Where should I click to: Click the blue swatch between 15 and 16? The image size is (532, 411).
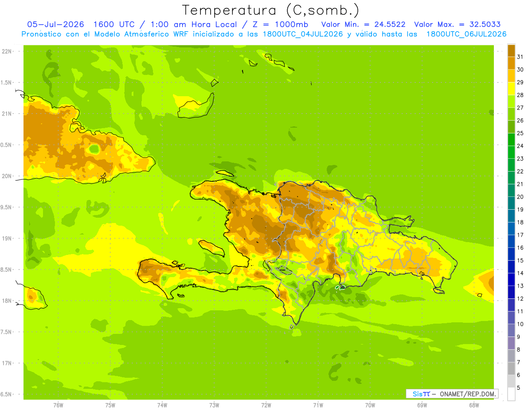coord(511,254)
